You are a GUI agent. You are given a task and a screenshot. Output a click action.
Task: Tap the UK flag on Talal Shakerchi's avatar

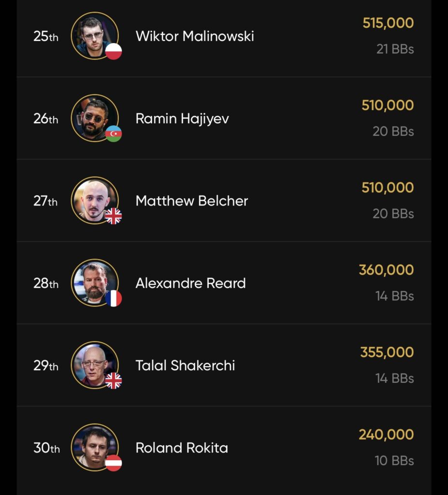coord(114,381)
